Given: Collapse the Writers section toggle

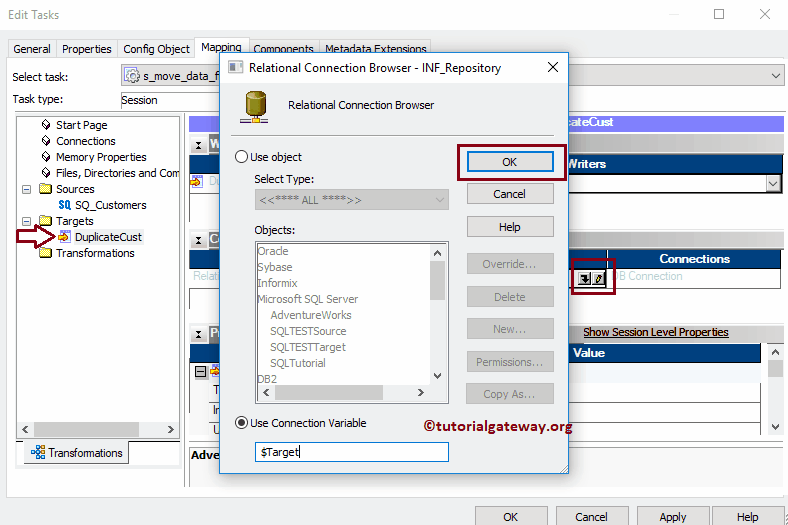Looking at the screenshot, I should coord(199,146).
